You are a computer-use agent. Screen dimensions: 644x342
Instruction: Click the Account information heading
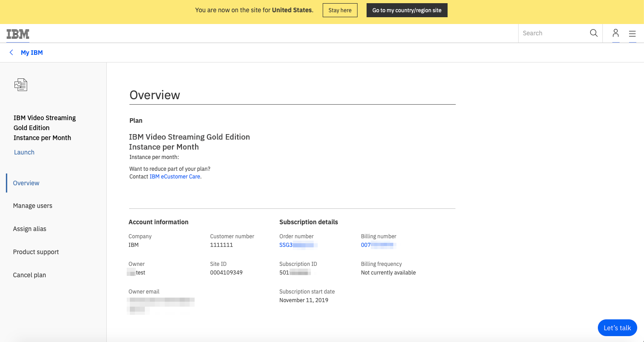158,222
